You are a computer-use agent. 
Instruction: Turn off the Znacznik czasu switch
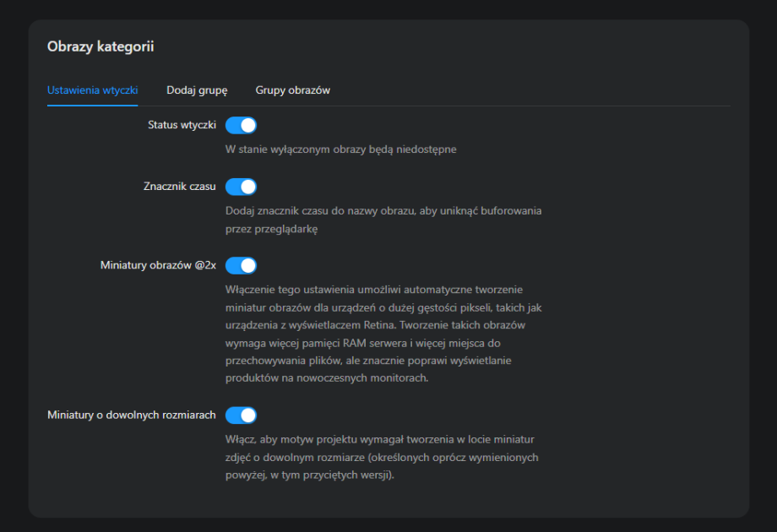[241, 187]
